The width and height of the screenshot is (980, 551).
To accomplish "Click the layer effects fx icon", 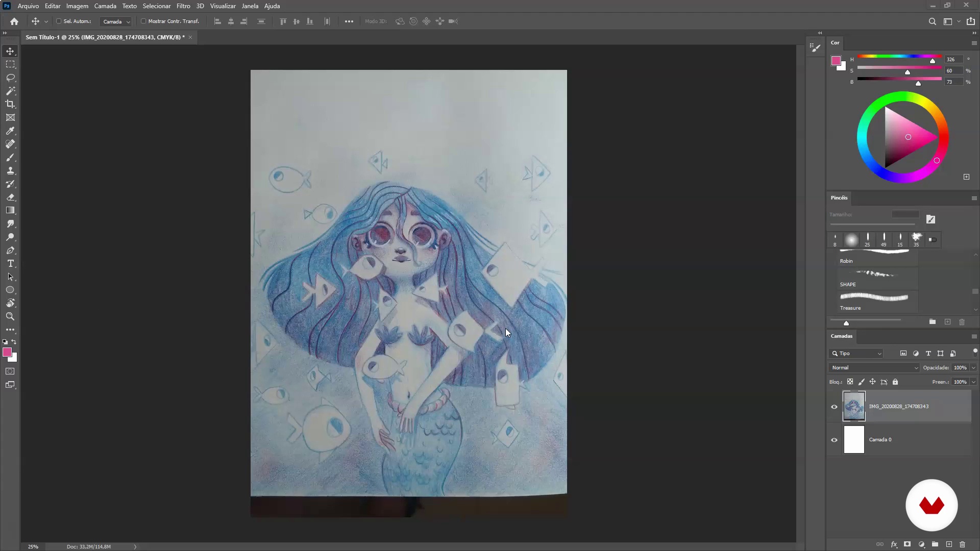I will click(894, 544).
